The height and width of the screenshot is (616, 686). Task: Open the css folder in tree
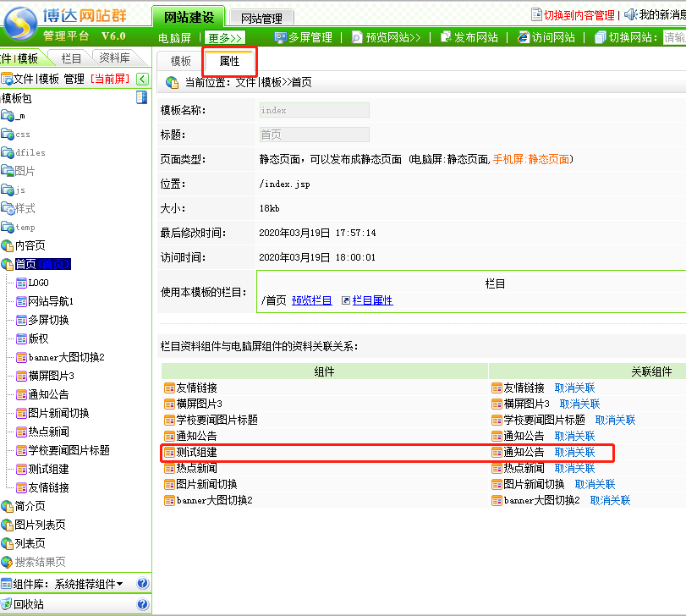pyautogui.click(x=22, y=135)
